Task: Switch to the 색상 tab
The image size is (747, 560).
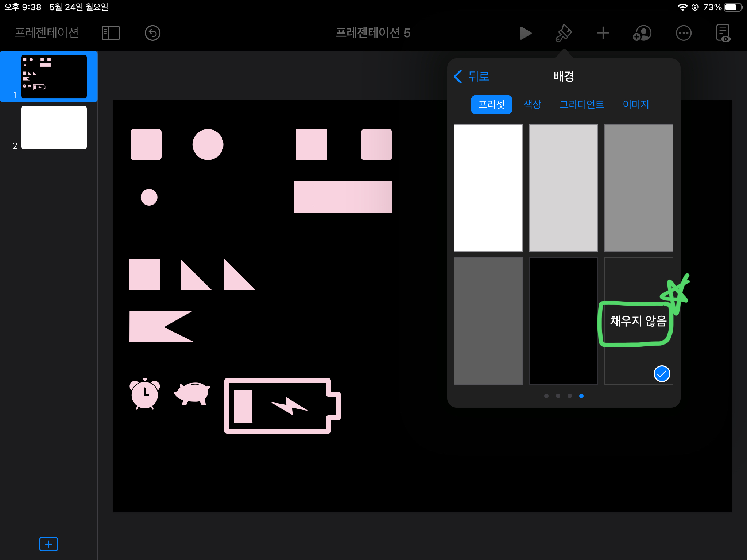Action: point(532,105)
